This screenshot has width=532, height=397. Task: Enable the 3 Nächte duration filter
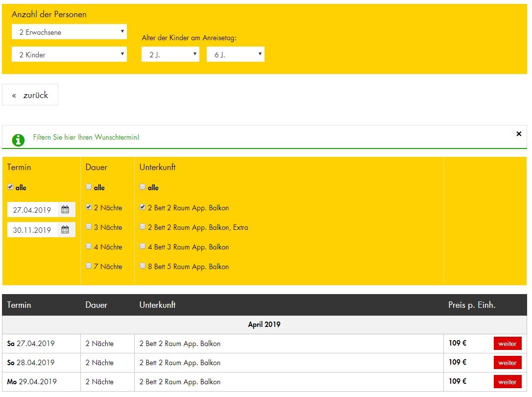[89, 227]
